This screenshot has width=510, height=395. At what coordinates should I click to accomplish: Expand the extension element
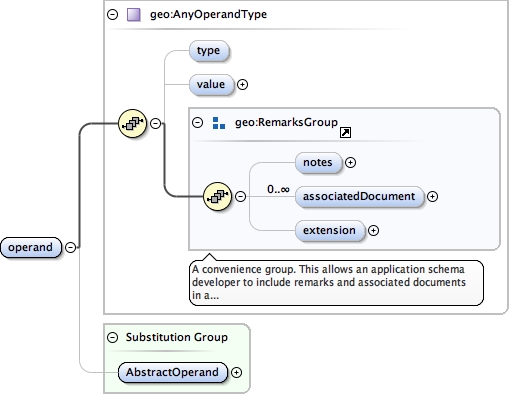pos(373,230)
